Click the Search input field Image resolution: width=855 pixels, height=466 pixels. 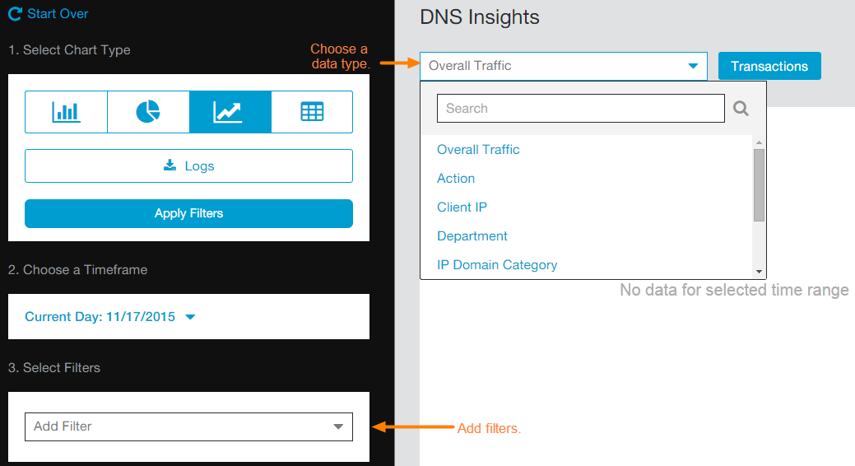580,108
